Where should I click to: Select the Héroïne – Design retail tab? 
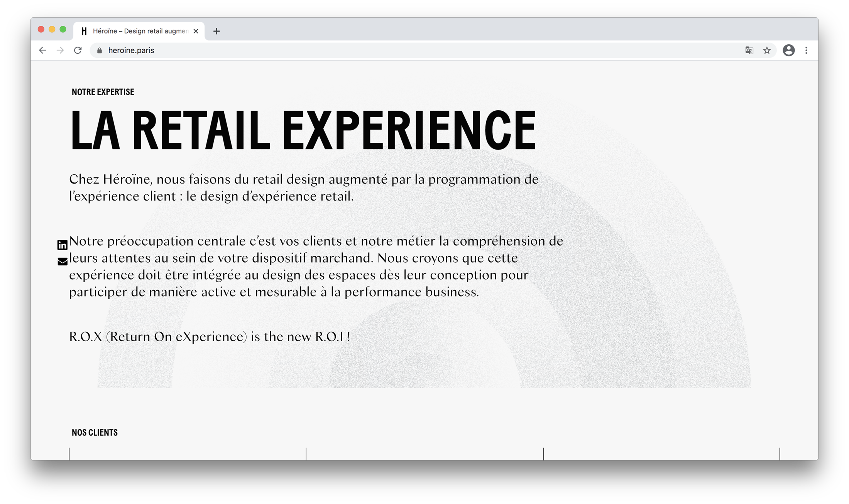click(139, 31)
